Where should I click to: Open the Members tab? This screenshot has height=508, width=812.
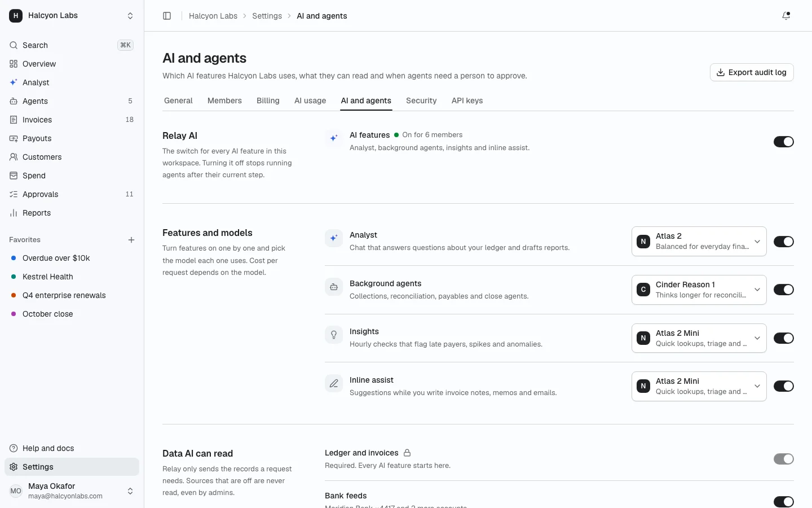coord(224,100)
